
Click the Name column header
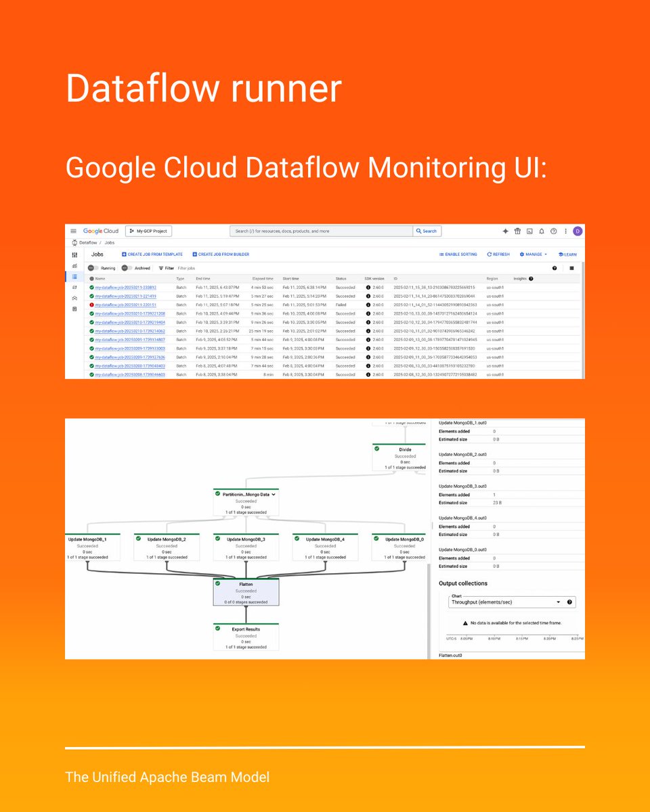pyautogui.click(x=100, y=278)
